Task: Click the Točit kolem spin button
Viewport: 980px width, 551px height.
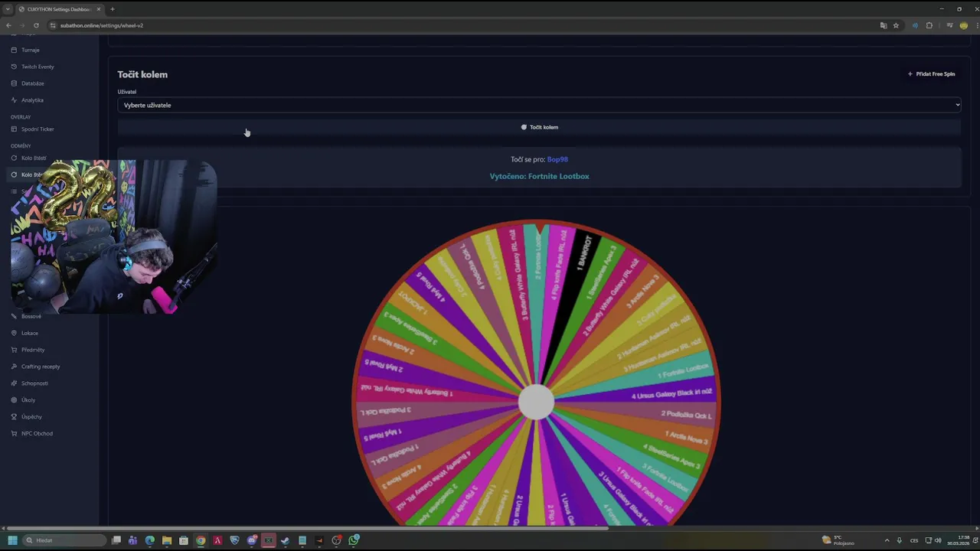Action: [539, 127]
